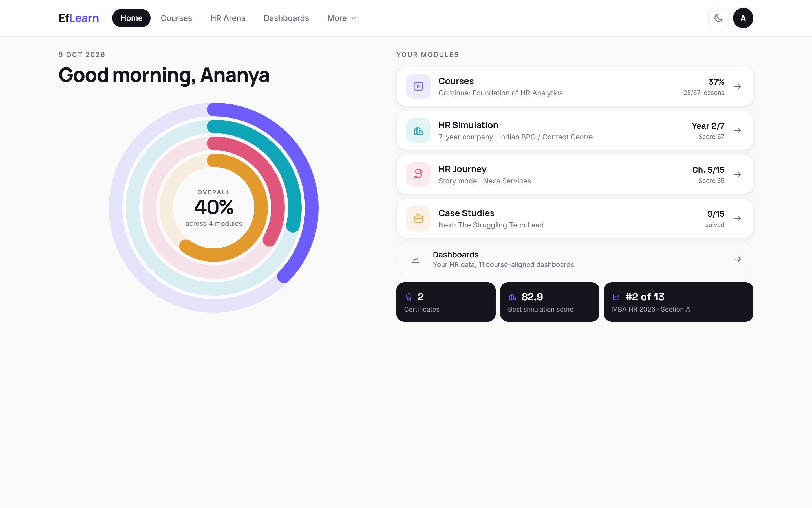812x508 pixels.
Task: Open HR Arena from top navigation
Action: pyautogui.click(x=228, y=18)
